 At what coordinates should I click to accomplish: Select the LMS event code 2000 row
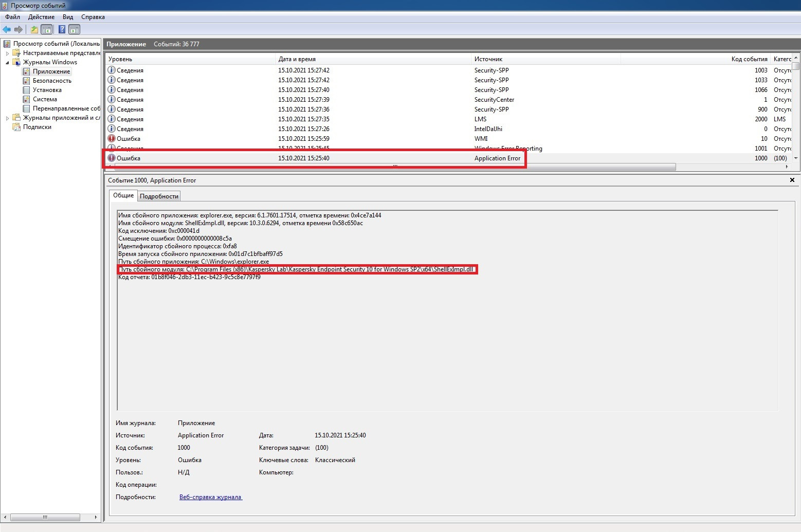pyautogui.click(x=448, y=119)
